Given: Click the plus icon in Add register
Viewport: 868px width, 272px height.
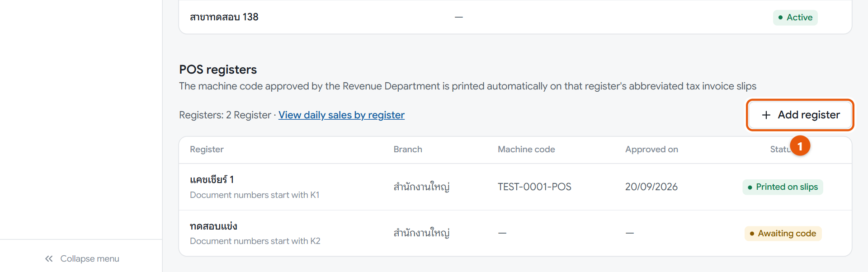Looking at the screenshot, I should click(766, 115).
